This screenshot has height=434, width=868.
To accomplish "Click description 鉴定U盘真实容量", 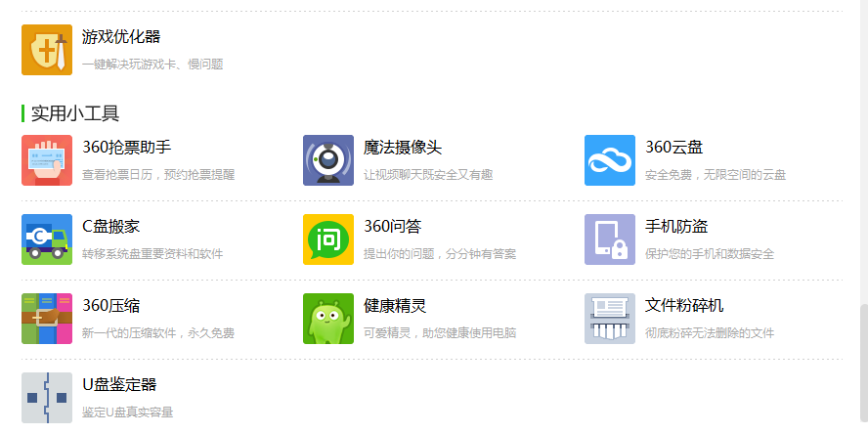I will click(x=128, y=412).
